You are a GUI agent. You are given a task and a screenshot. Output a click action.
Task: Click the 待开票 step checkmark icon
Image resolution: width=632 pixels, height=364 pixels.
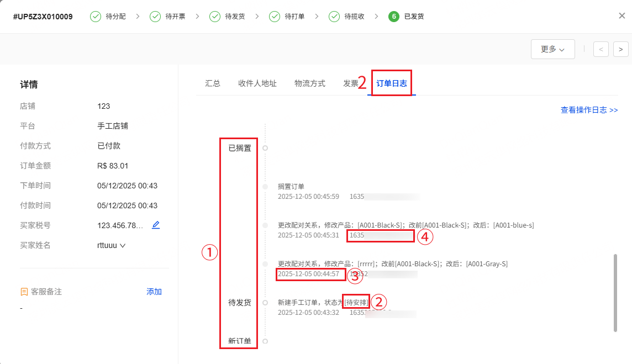(155, 17)
